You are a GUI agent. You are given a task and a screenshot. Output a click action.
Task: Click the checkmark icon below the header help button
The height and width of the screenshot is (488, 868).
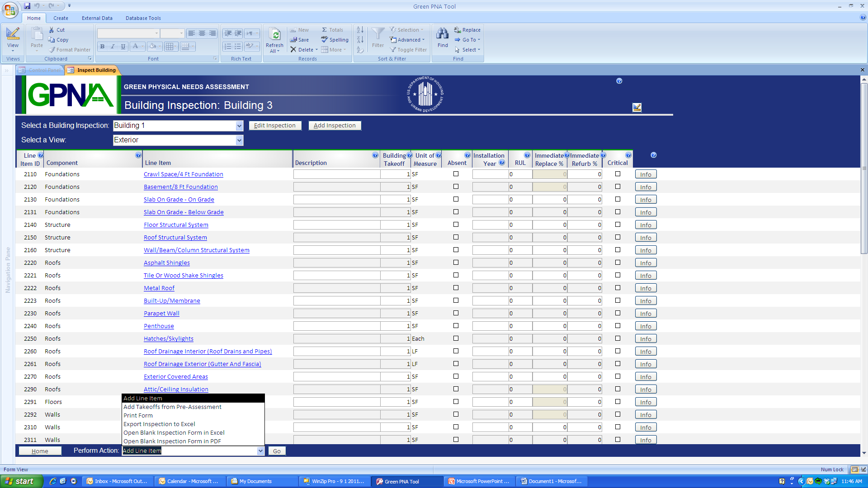pyautogui.click(x=637, y=107)
